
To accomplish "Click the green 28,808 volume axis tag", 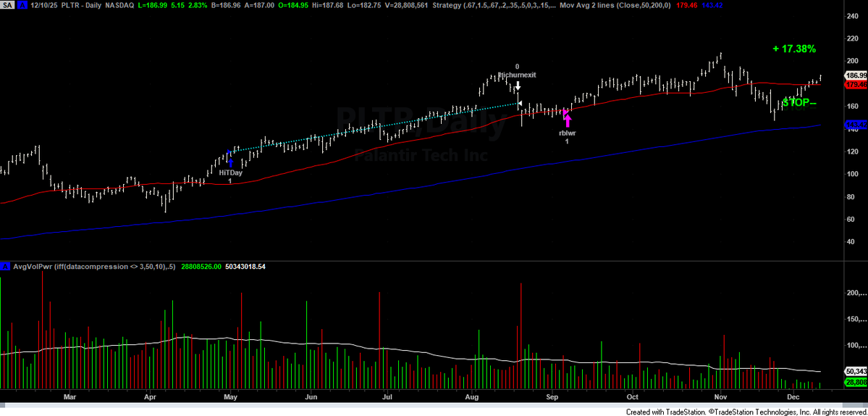I will [856, 383].
